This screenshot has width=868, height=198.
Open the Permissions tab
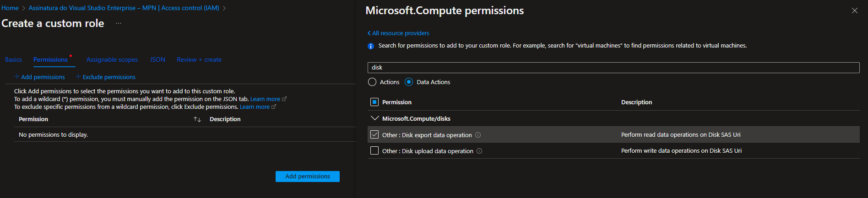point(50,59)
